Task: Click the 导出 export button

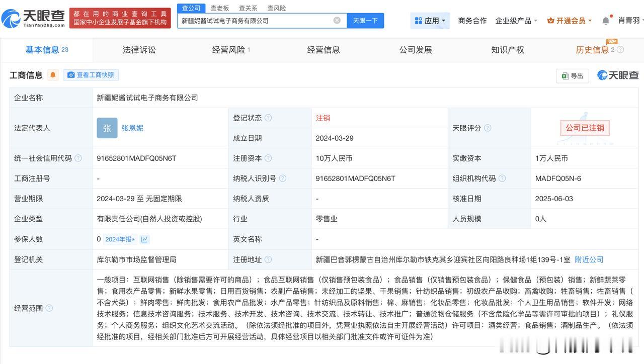Action: pyautogui.click(x=573, y=76)
